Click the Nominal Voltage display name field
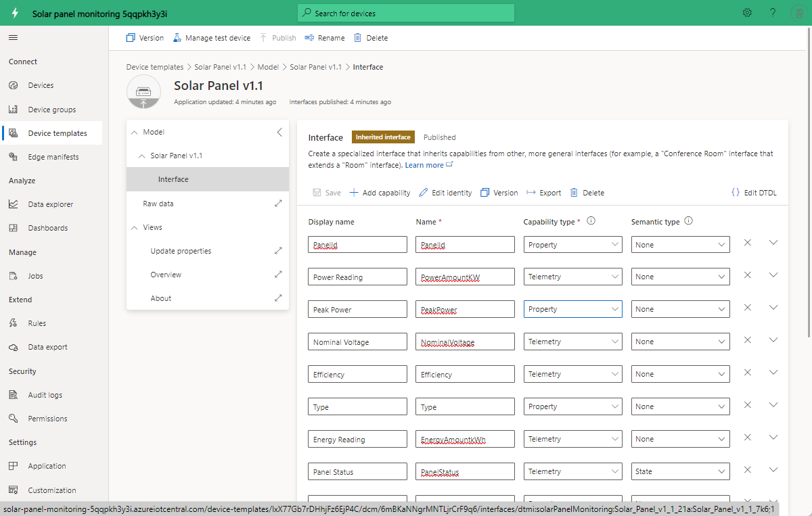 pyautogui.click(x=357, y=342)
